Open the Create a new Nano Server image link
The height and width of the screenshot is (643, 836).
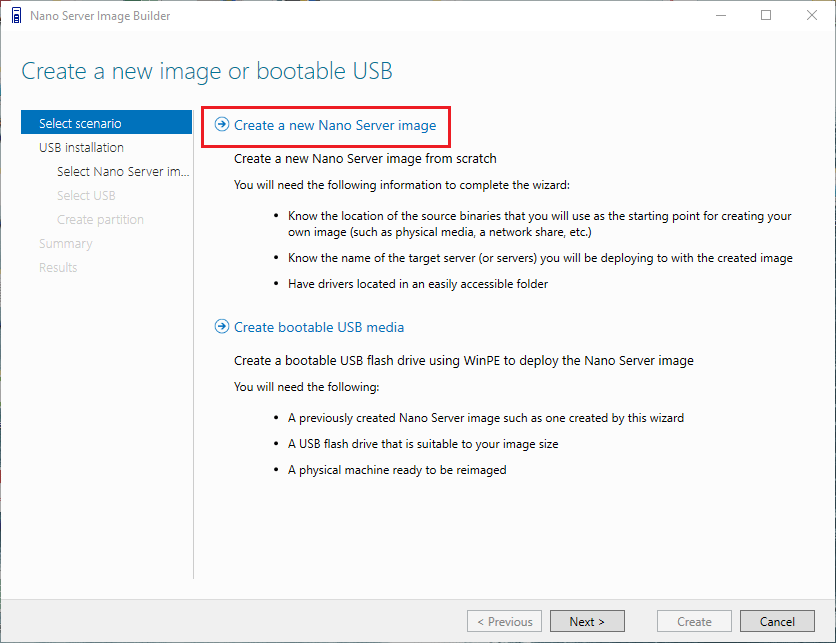335,125
